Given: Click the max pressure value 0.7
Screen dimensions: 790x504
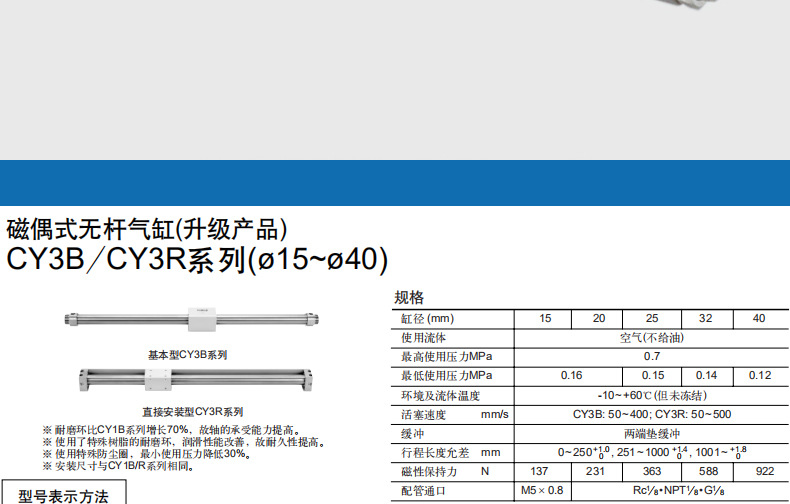Looking at the screenshot, I should tap(652, 356).
